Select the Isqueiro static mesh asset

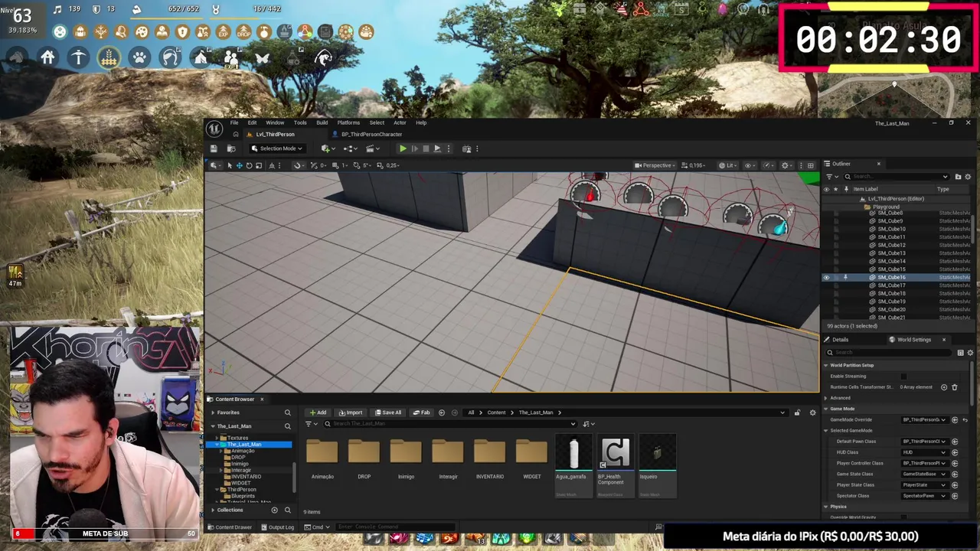(x=657, y=465)
